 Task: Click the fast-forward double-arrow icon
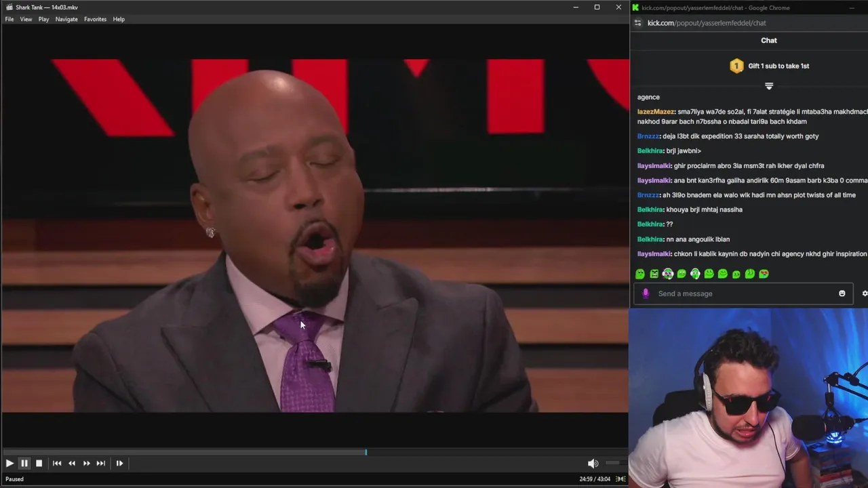86,464
